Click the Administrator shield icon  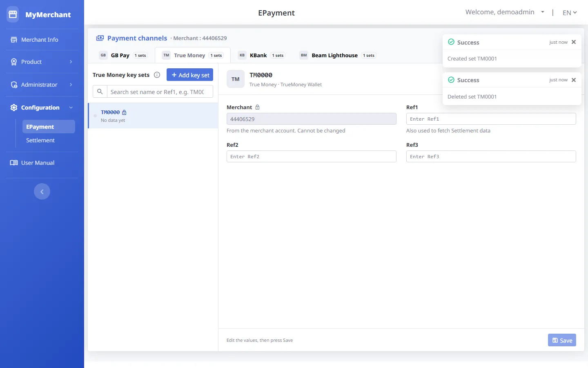pos(14,85)
